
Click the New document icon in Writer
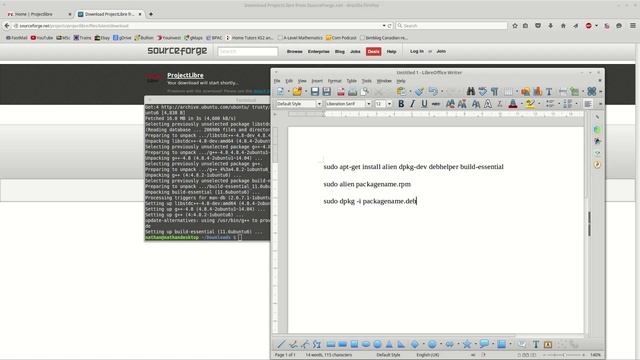click(x=280, y=91)
